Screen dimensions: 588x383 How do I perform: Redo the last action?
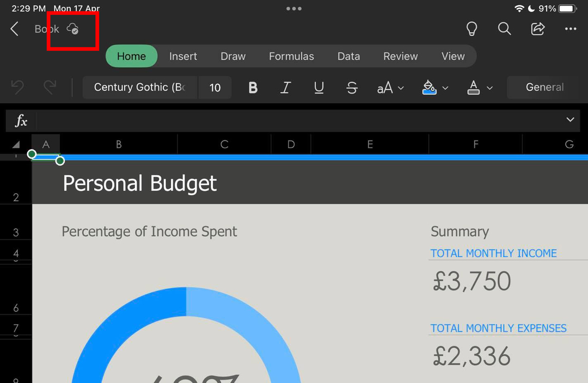click(x=50, y=87)
